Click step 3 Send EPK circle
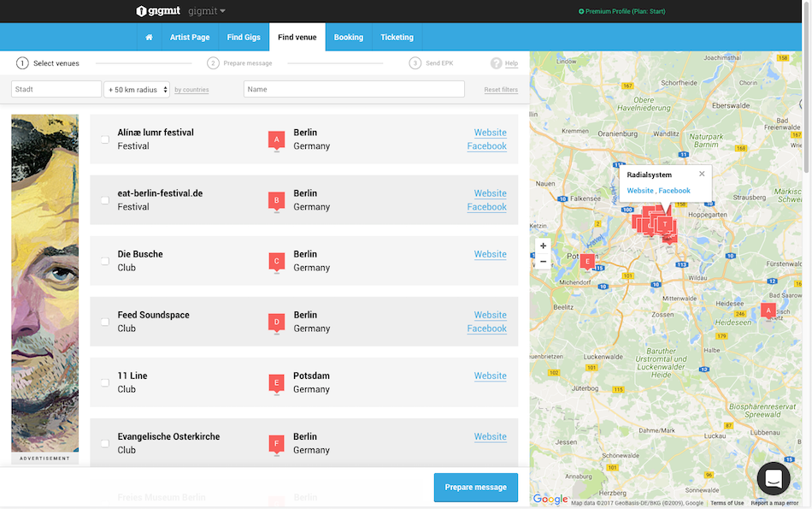Viewport: 812px width, 509px height. pos(415,63)
